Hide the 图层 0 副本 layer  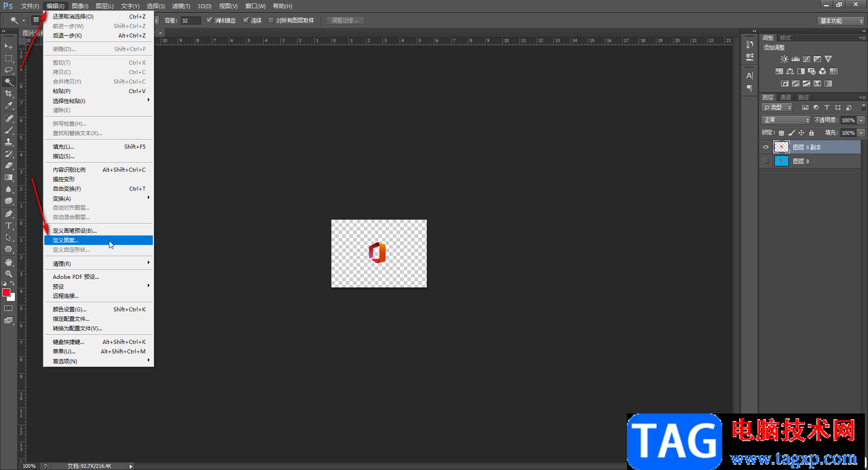pyautogui.click(x=766, y=147)
